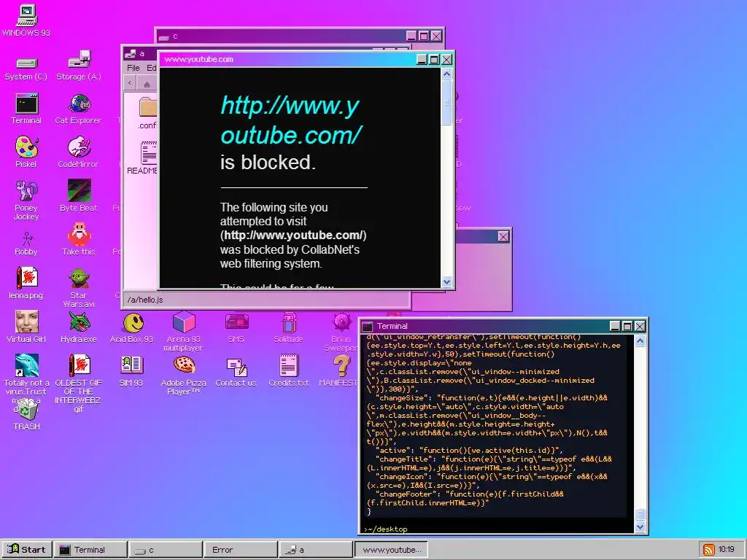
Task: Run the Hydra.exe icon
Action: (x=79, y=327)
